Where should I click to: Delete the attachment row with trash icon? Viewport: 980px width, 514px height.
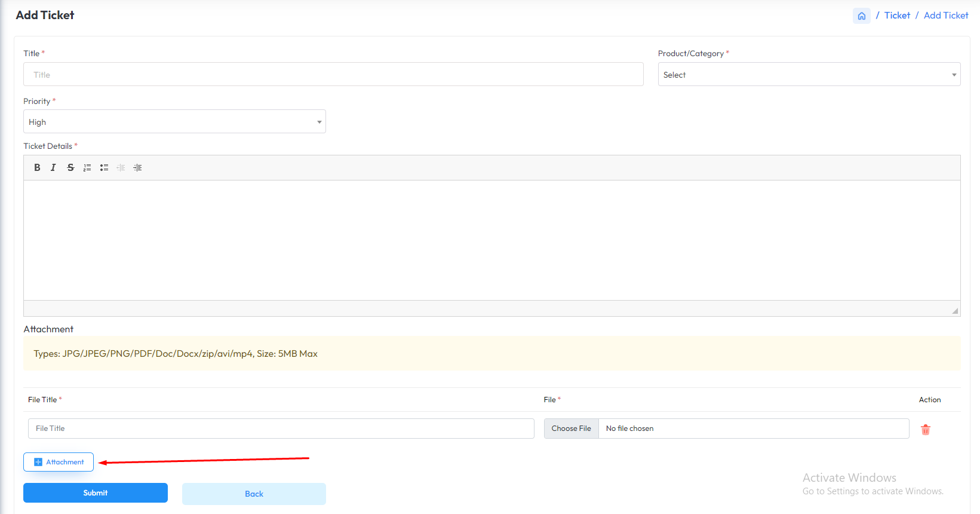point(925,430)
